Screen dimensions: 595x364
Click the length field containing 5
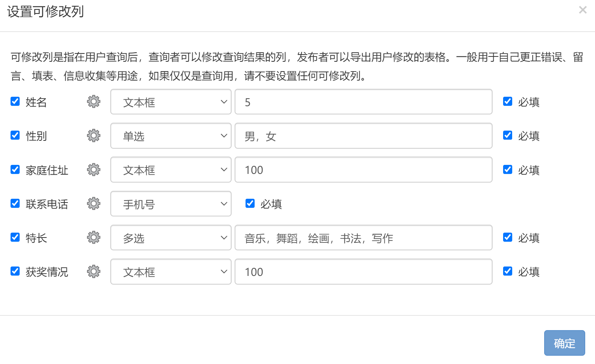363,102
